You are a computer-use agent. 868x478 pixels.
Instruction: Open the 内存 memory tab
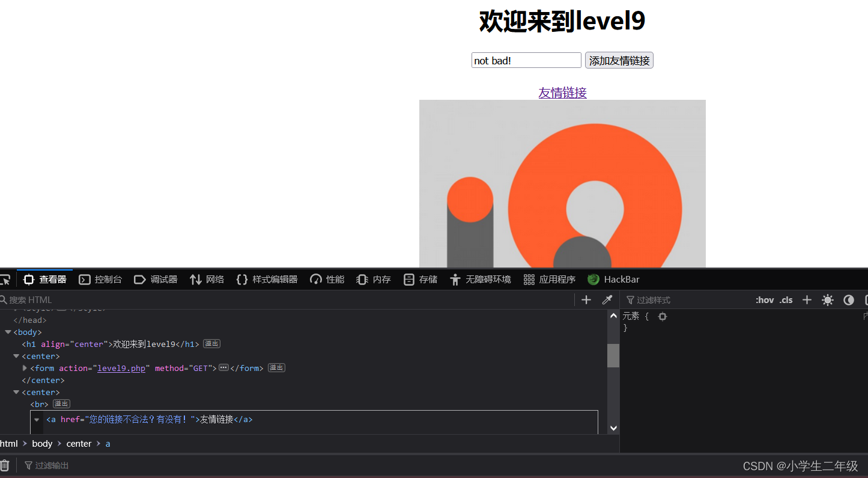pyautogui.click(x=373, y=280)
